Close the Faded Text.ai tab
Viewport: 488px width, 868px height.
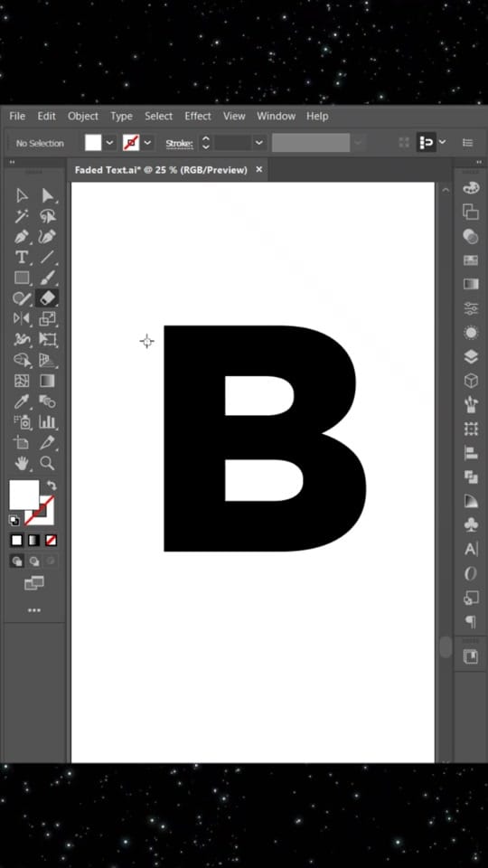click(x=259, y=169)
